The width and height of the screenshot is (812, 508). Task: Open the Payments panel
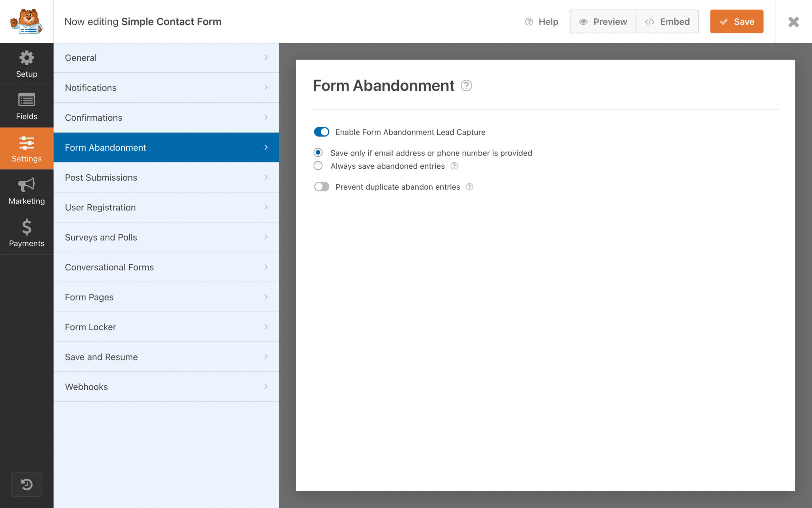tap(26, 233)
